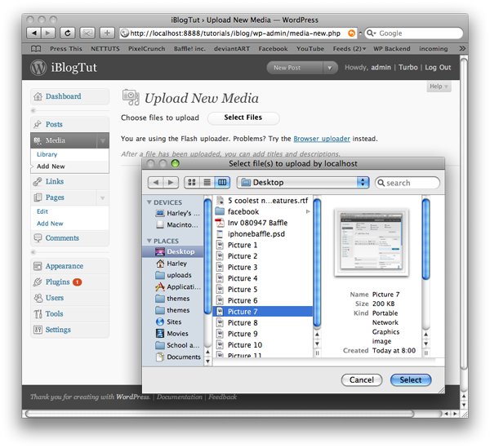Select the Inv 080947 Baffle PDF
The height and width of the screenshot is (448, 490).
pos(262,223)
